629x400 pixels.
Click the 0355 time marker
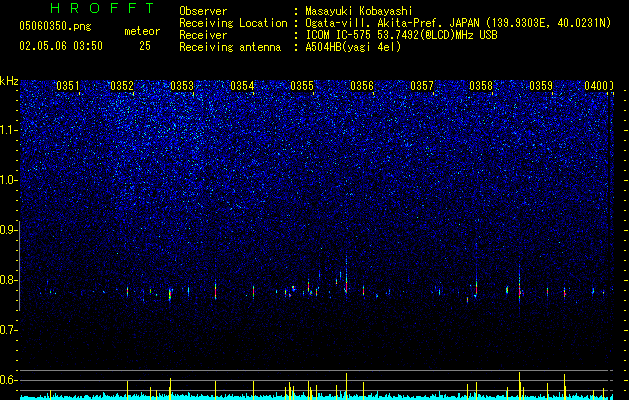(x=302, y=86)
